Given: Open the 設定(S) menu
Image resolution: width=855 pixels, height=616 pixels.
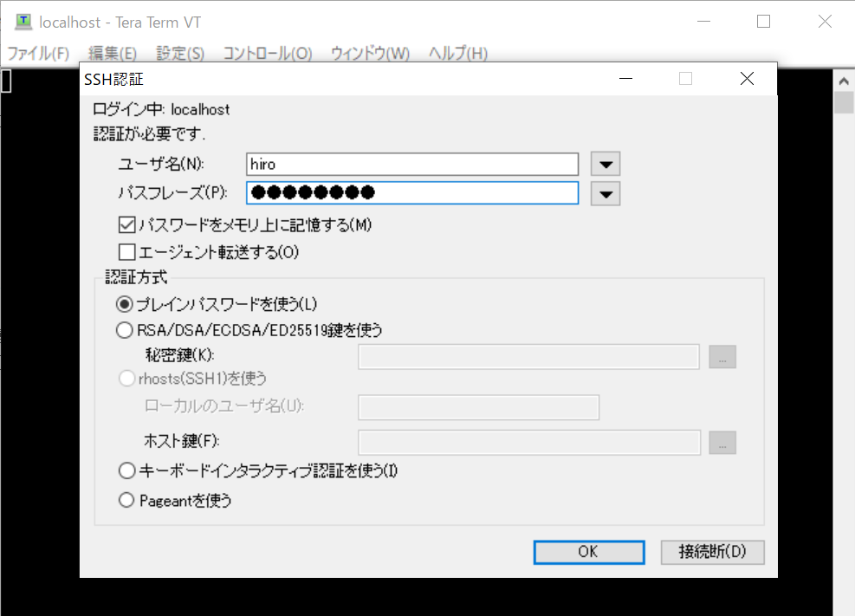Looking at the screenshot, I should pyautogui.click(x=179, y=53).
